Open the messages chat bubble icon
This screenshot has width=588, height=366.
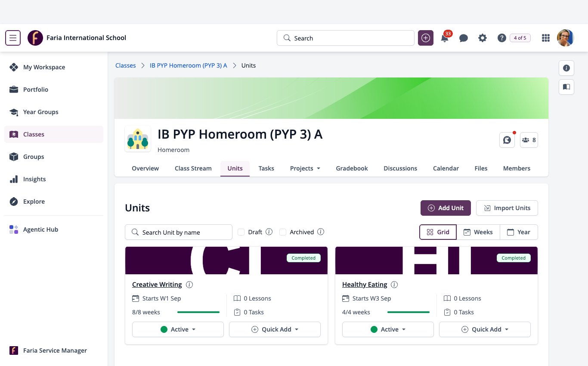pyautogui.click(x=464, y=38)
